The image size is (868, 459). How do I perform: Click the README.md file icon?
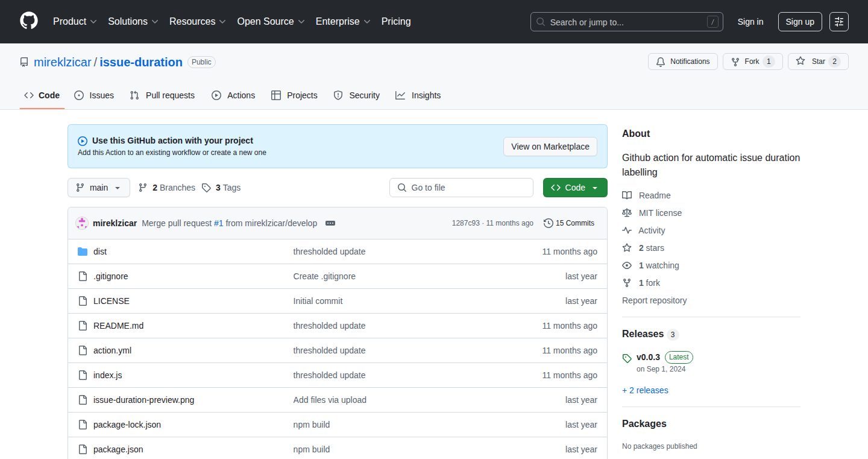[83, 326]
